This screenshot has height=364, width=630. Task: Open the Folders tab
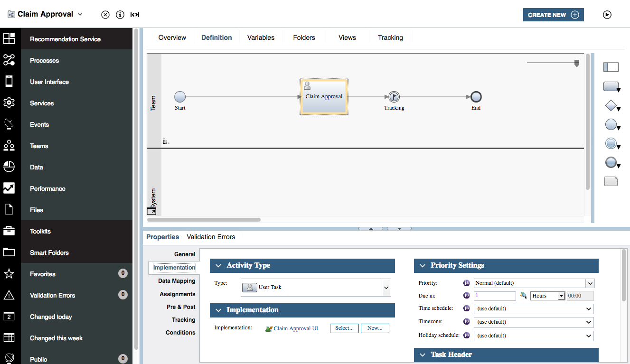(x=304, y=37)
